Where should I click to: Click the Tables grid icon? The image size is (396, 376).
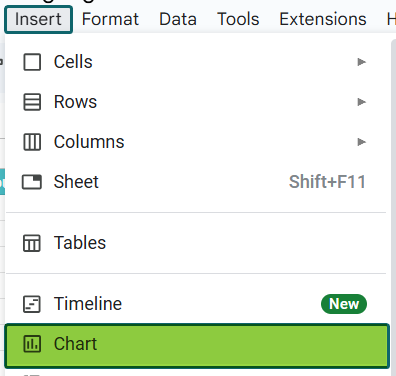point(32,243)
